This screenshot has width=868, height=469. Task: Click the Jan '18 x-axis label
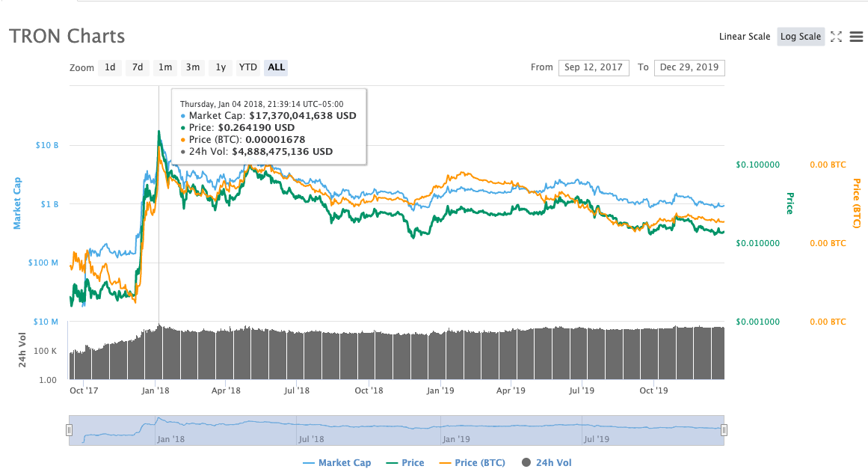coord(156,390)
